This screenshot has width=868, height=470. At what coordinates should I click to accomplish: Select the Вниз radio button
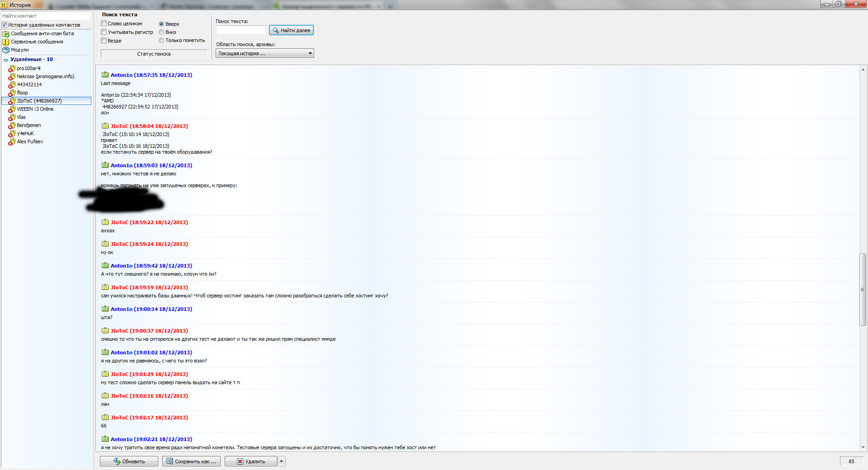161,32
